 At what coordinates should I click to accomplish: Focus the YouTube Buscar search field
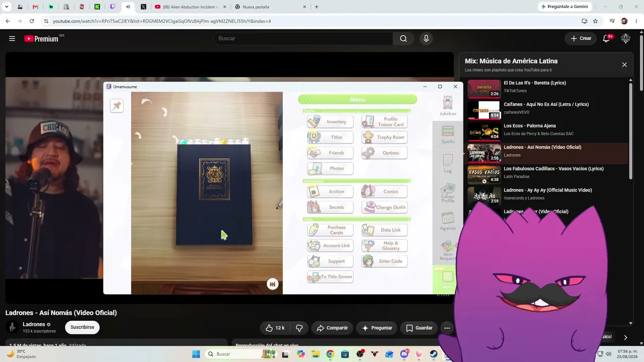(303, 38)
